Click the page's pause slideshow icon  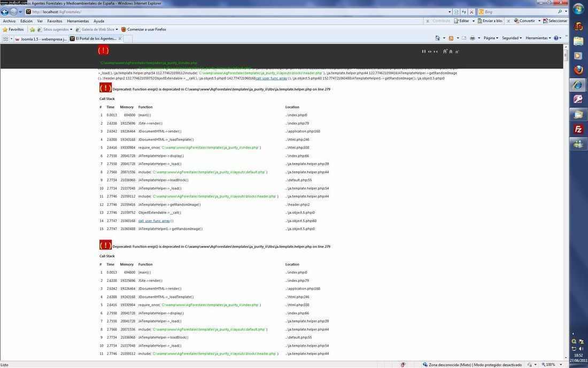(424, 51)
